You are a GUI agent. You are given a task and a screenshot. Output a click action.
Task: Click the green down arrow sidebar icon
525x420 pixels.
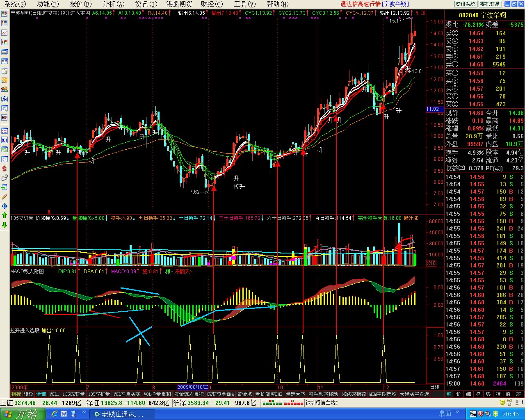point(5,225)
